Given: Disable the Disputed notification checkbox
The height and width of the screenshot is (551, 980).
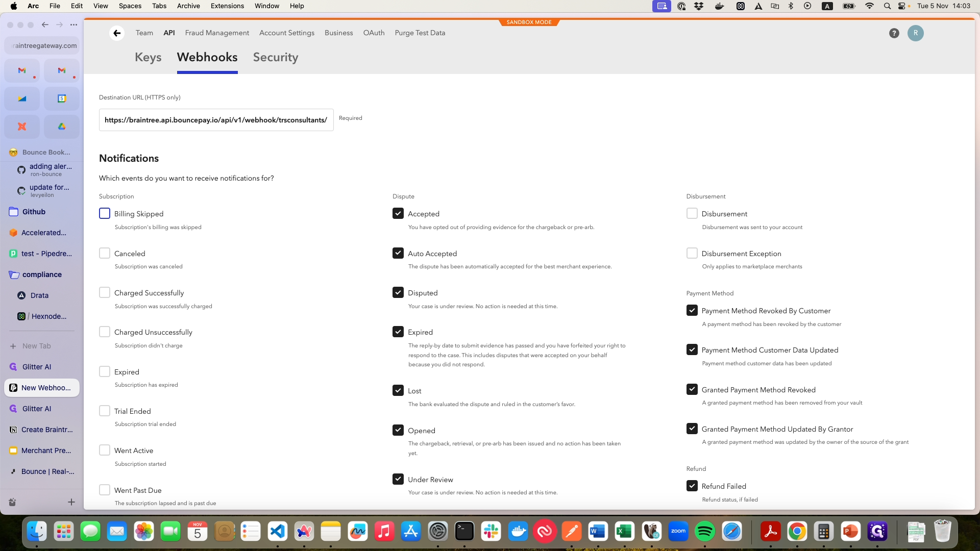Looking at the screenshot, I should (x=398, y=292).
